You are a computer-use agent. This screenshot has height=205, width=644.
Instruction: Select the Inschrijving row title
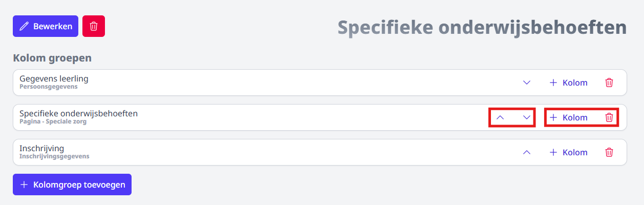point(41,148)
